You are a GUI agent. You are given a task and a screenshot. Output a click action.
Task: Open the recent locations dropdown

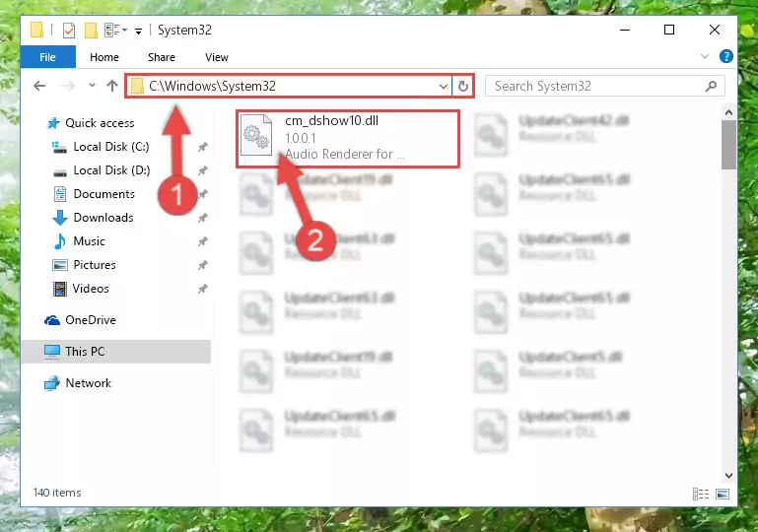point(92,86)
